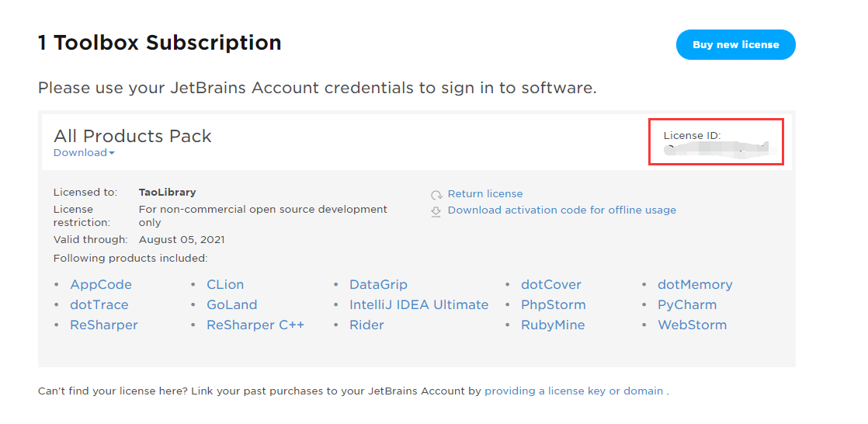Open the ReSharper C++ product link
The width and height of the screenshot is (868, 424).
pyautogui.click(x=255, y=325)
